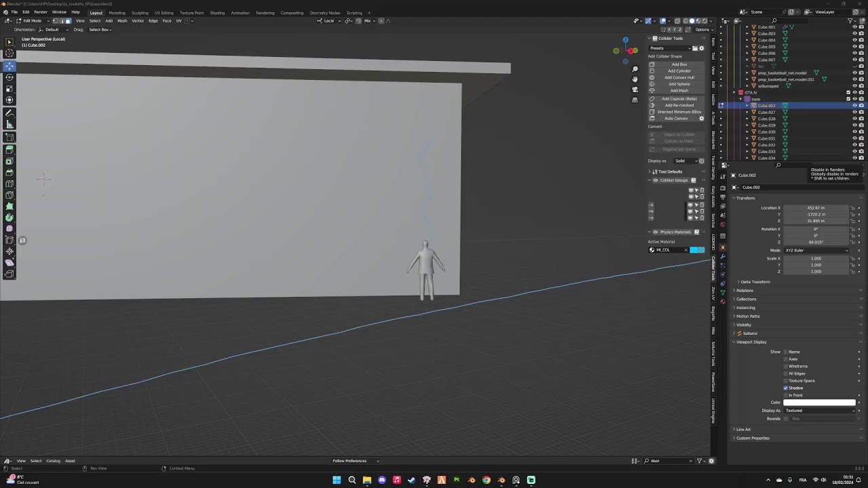Hide Cube.002 in the outliner
This screenshot has width=868, height=488.
click(x=854, y=106)
